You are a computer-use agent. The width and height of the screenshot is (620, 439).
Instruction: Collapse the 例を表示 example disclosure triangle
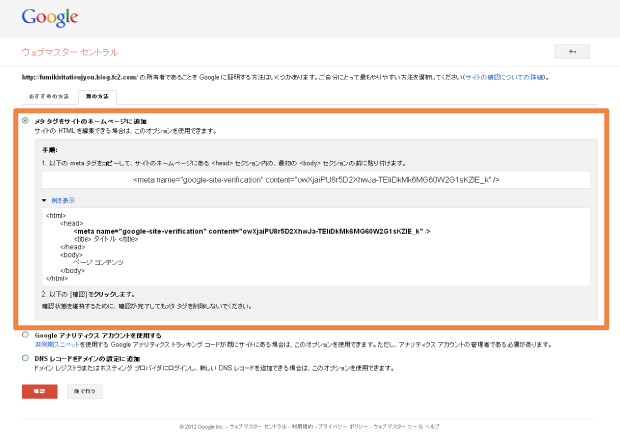tap(44, 200)
